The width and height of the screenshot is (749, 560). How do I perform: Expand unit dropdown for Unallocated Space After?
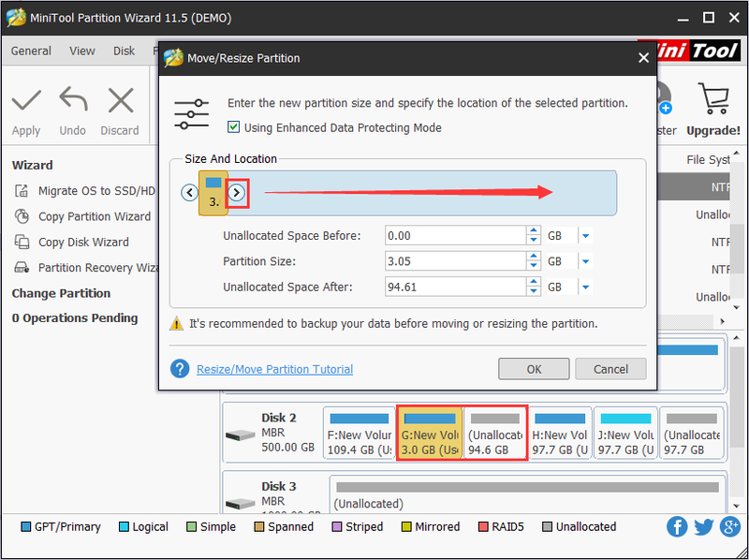[586, 287]
